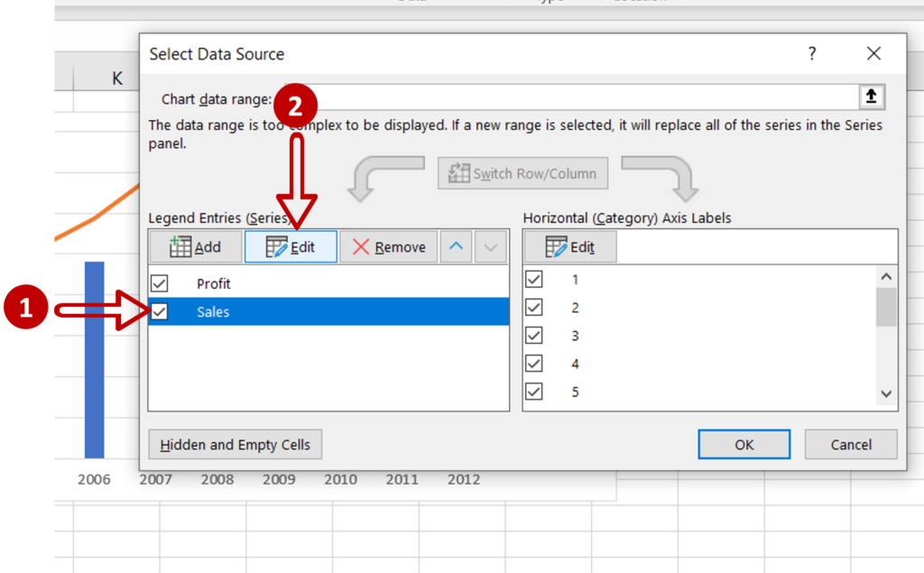Viewport: 924px width, 573px height.
Task: Disable axis label 4 checkbox
Action: pos(534,364)
